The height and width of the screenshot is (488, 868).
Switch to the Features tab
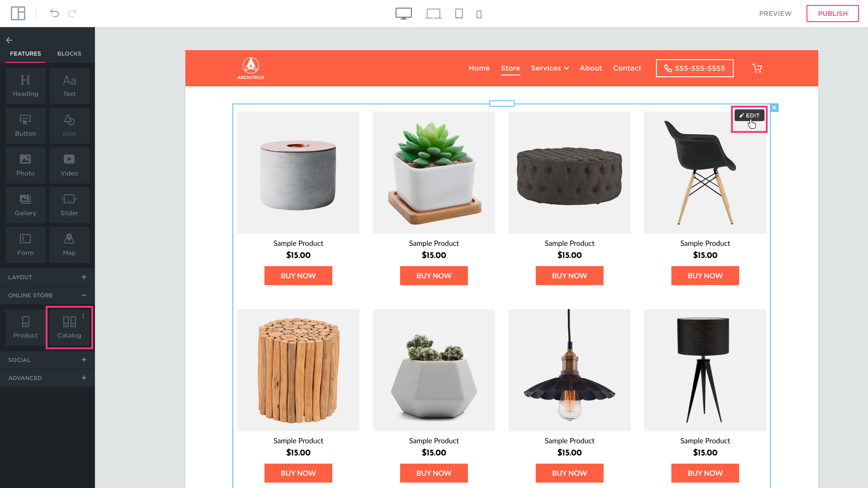tap(25, 53)
